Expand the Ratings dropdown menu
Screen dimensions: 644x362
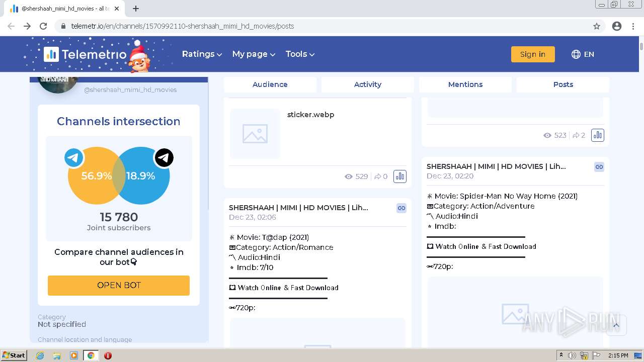pyautogui.click(x=202, y=54)
